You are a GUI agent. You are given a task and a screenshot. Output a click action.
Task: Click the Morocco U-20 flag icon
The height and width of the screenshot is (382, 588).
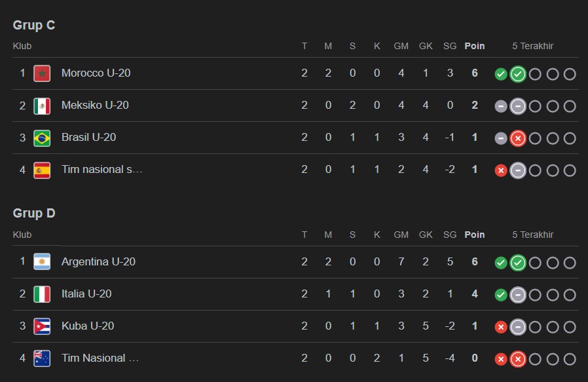pyautogui.click(x=42, y=73)
